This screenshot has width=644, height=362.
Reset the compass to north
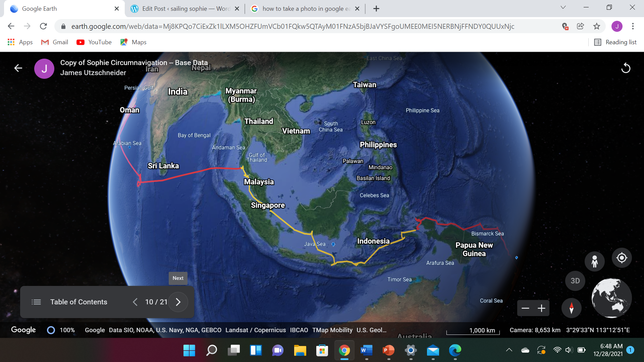pos(571,308)
